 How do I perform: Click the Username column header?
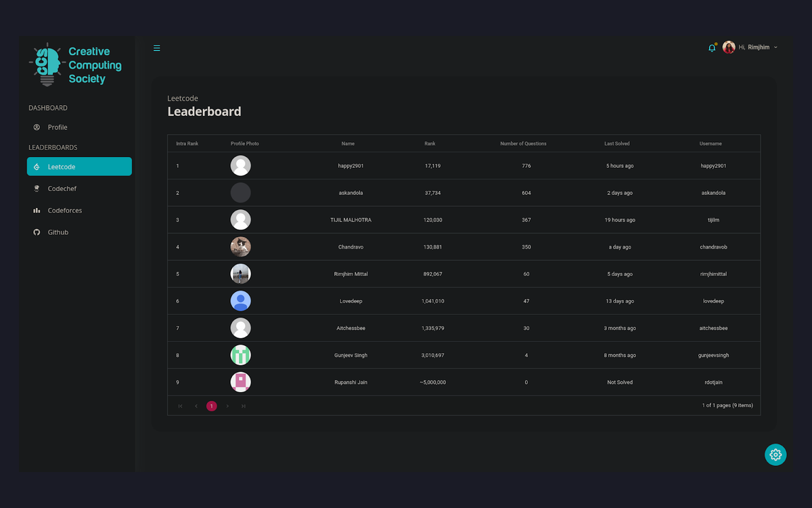710,144
